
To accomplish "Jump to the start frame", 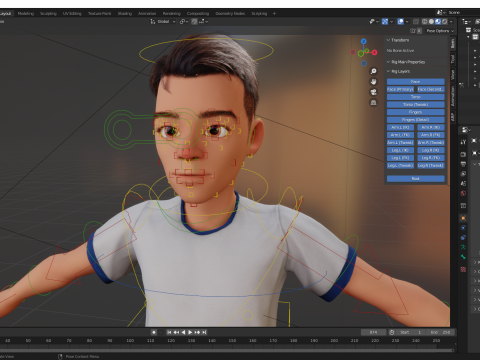I will [169, 332].
